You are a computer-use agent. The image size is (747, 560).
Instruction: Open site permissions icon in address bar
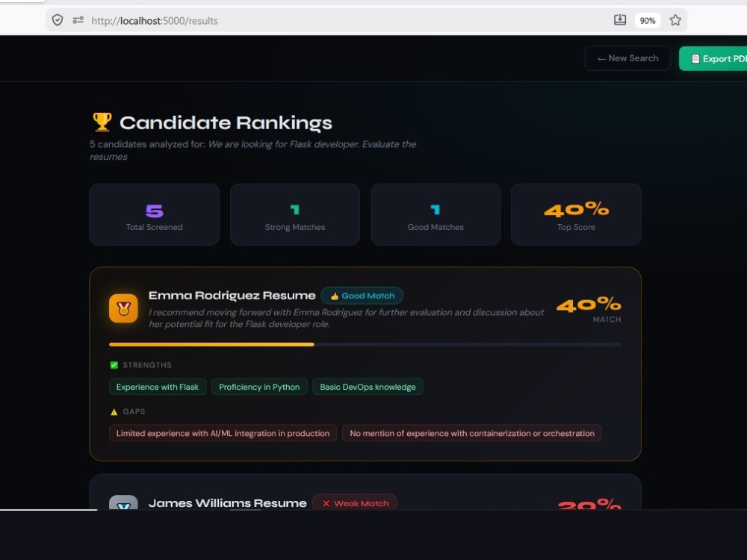point(78,20)
